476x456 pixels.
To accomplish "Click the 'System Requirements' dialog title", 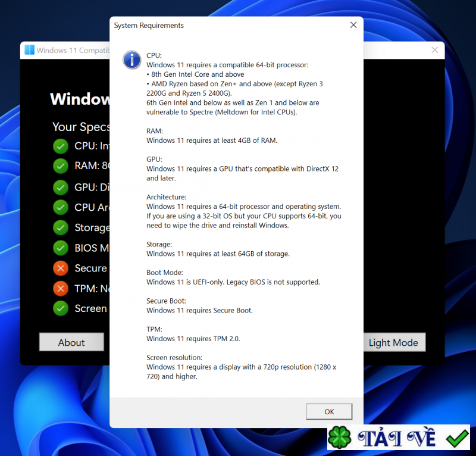I will tap(149, 26).
